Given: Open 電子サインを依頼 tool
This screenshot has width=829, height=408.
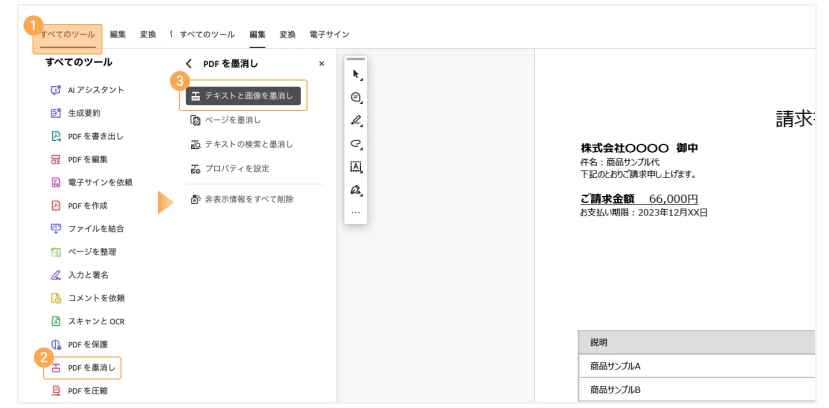Looking at the screenshot, I should click(x=91, y=182).
